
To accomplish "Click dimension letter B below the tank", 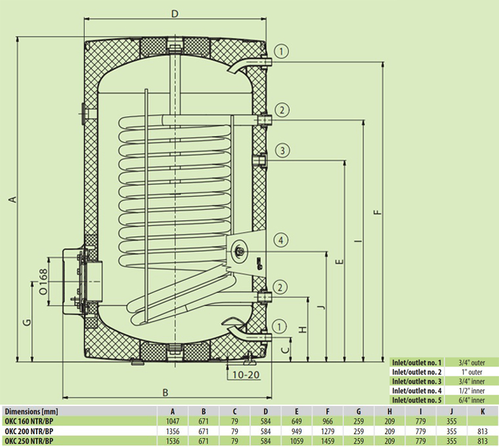I will tap(165, 392).
